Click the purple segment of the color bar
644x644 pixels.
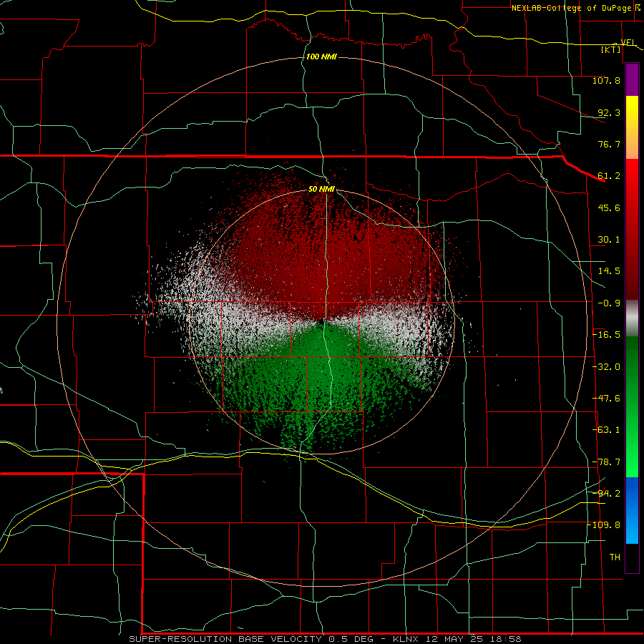[x=632, y=80]
